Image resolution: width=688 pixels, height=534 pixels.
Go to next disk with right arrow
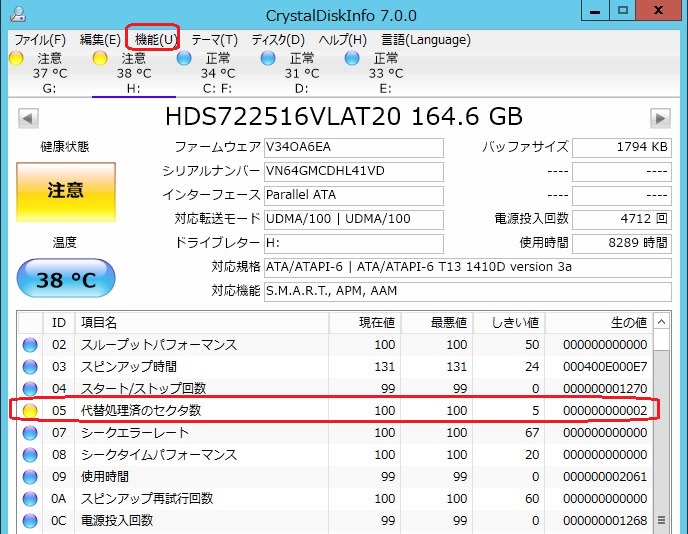coord(660,118)
